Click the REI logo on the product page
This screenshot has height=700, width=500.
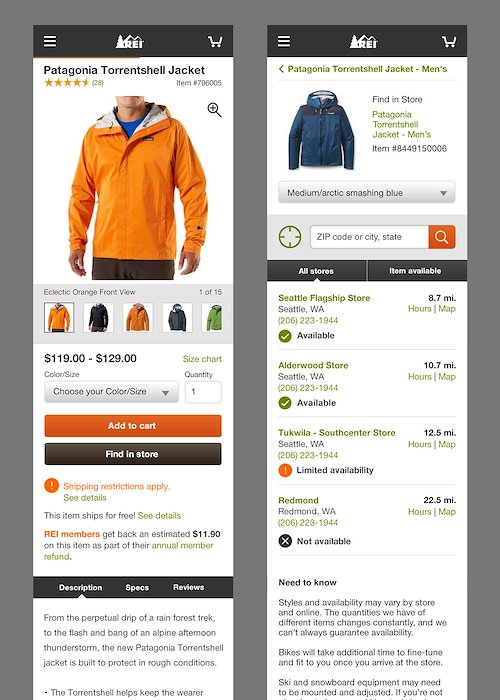[129, 42]
